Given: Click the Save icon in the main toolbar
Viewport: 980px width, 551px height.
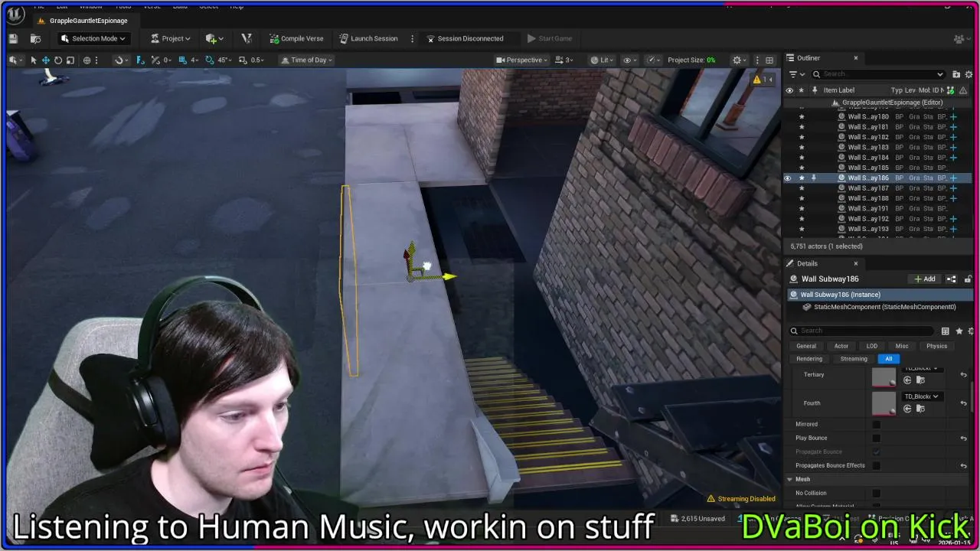Looking at the screenshot, I should [x=13, y=38].
